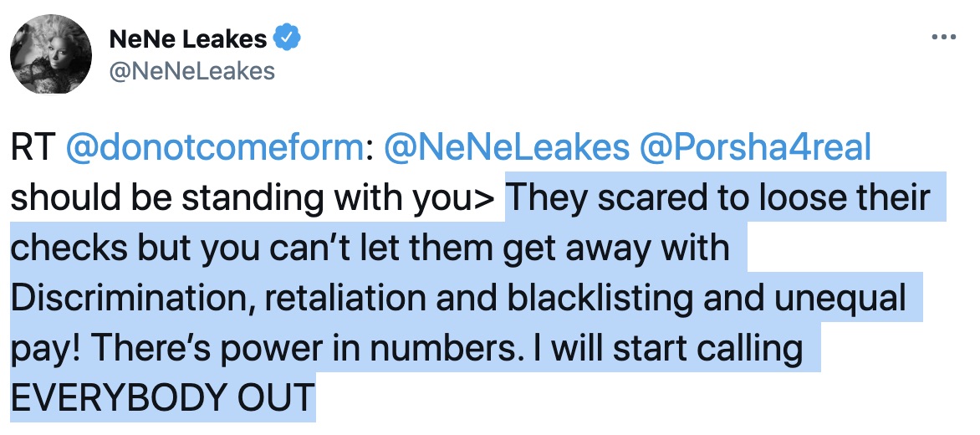Open NeNe Leakes profile picture
The image size is (980, 435).
[x=51, y=55]
